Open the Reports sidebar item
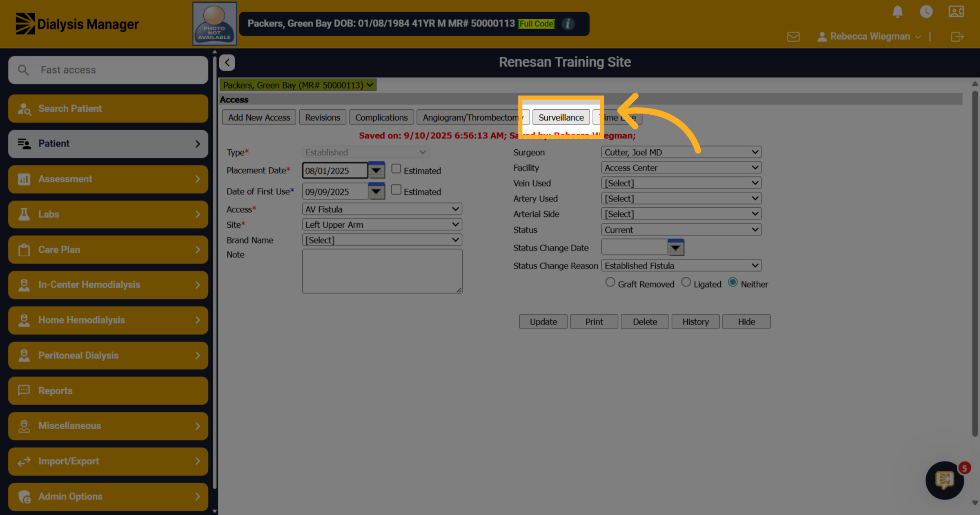The width and height of the screenshot is (980, 515). click(x=108, y=391)
